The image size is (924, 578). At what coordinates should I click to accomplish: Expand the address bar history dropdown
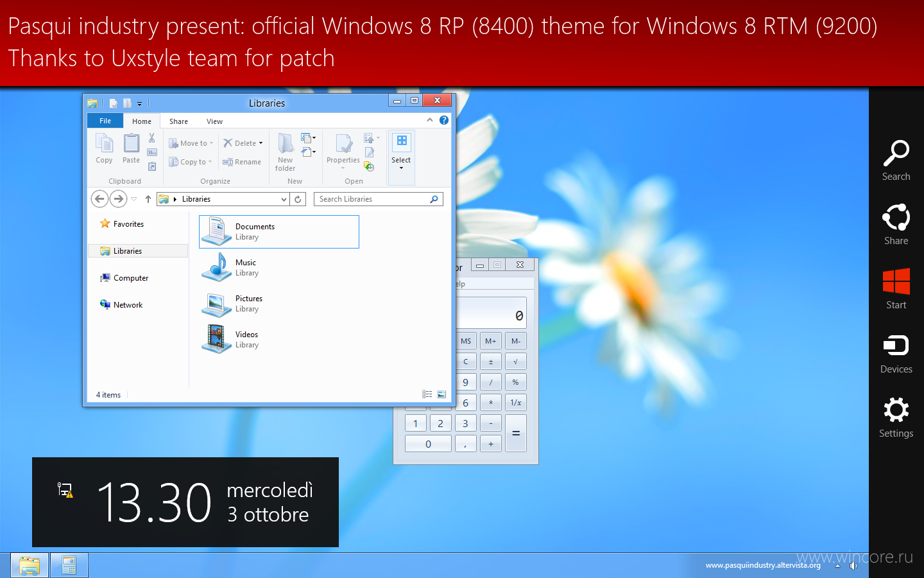(x=284, y=199)
